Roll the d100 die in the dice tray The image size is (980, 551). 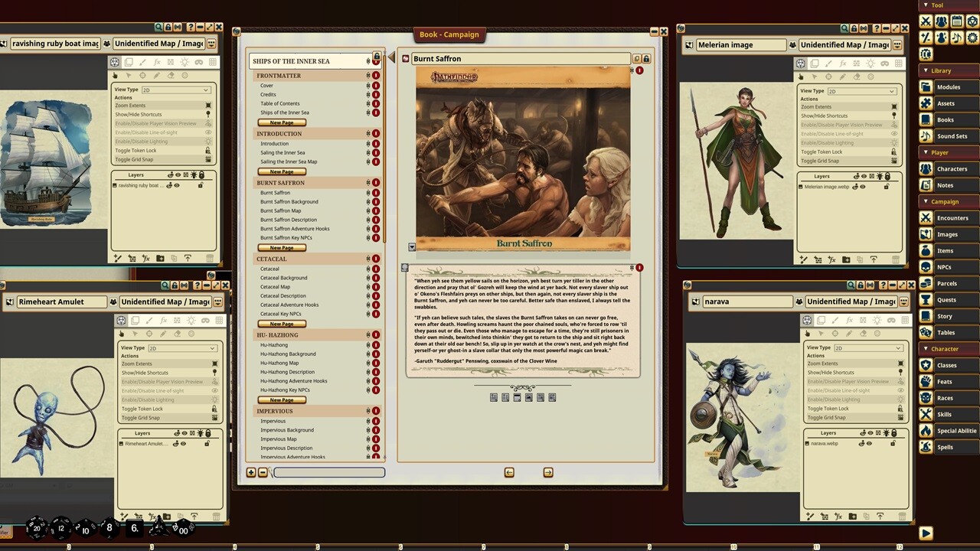[x=182, y=529]
